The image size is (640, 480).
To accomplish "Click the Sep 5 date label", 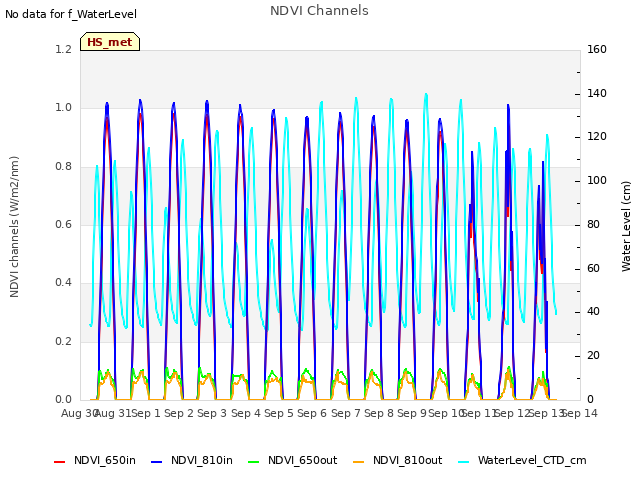I will [279, 413].
